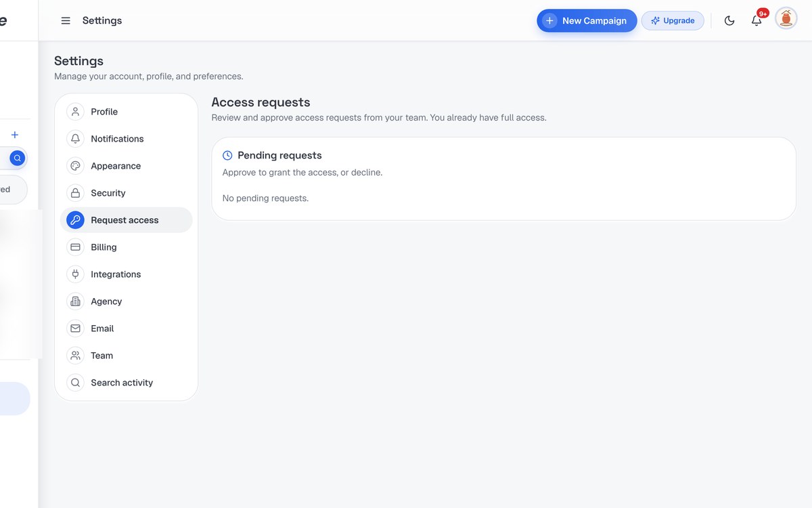Click the 'Access requests' heading
The width and height of the screenshot is (812, 508).
(261, 102)
